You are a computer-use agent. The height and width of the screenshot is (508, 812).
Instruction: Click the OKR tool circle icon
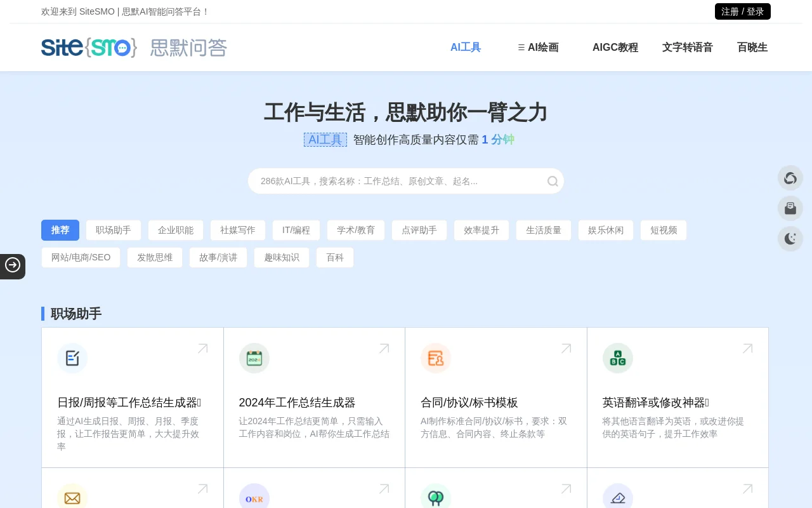click(254, 498)
